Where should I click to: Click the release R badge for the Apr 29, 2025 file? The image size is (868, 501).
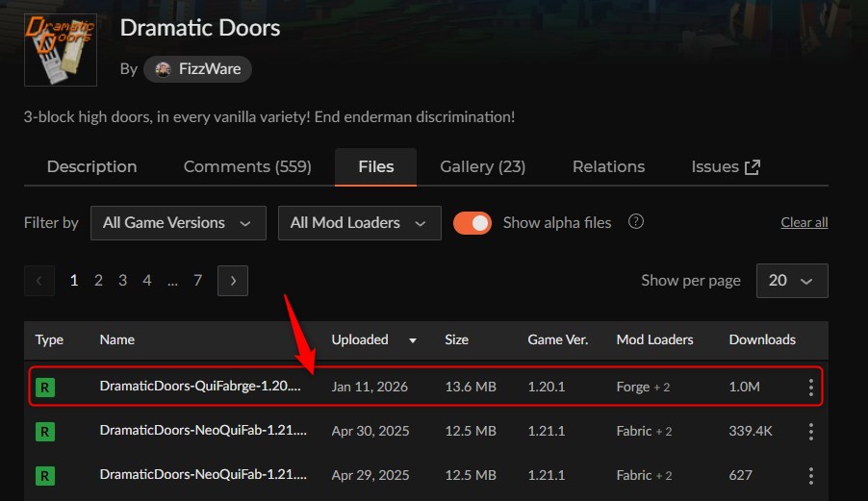coord(45,476)
